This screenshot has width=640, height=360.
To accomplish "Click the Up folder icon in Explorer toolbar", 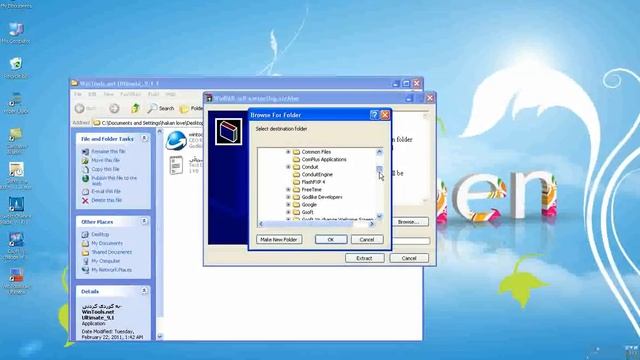I will (x=135, y=108).
